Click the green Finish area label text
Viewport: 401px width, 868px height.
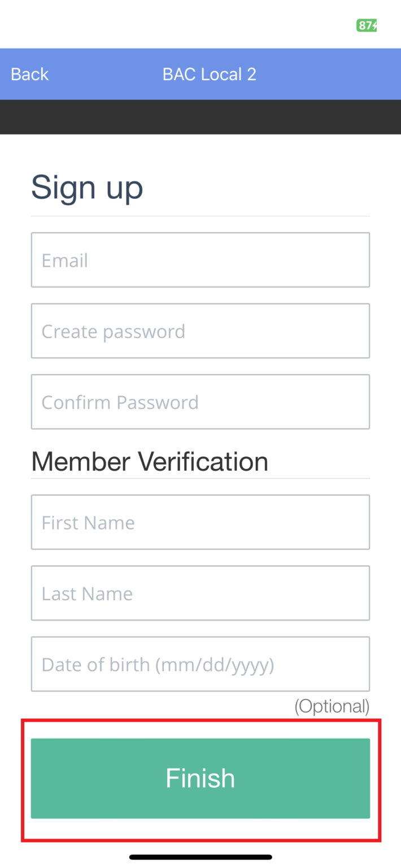point(200,778)
